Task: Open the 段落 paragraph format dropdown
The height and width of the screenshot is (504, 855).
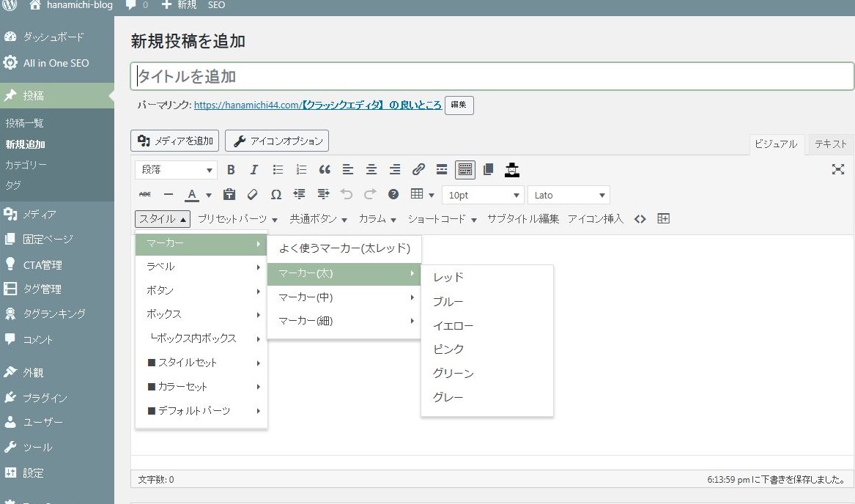Action: tap(176, 170)
